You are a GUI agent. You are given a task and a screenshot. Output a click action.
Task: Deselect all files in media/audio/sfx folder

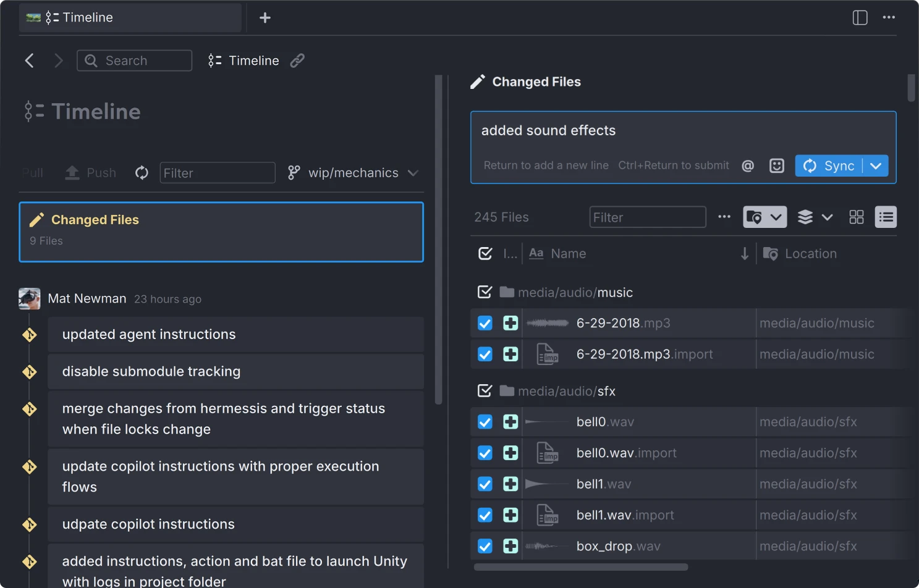[485, 390]
